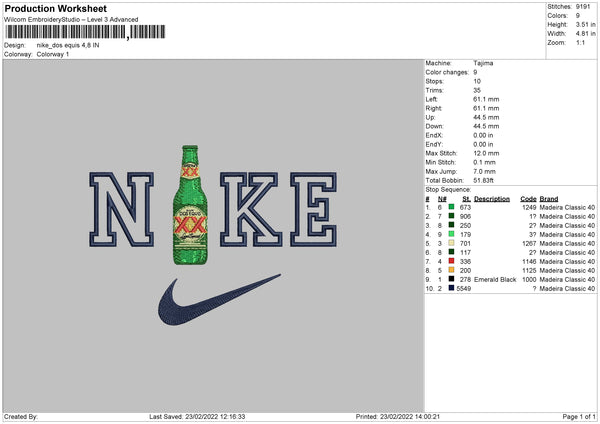Image resolution: width=600 pixels, height=424 pixels.
Task: Click the swatch beside stitch count 250
Action: (x=452, y=225)
